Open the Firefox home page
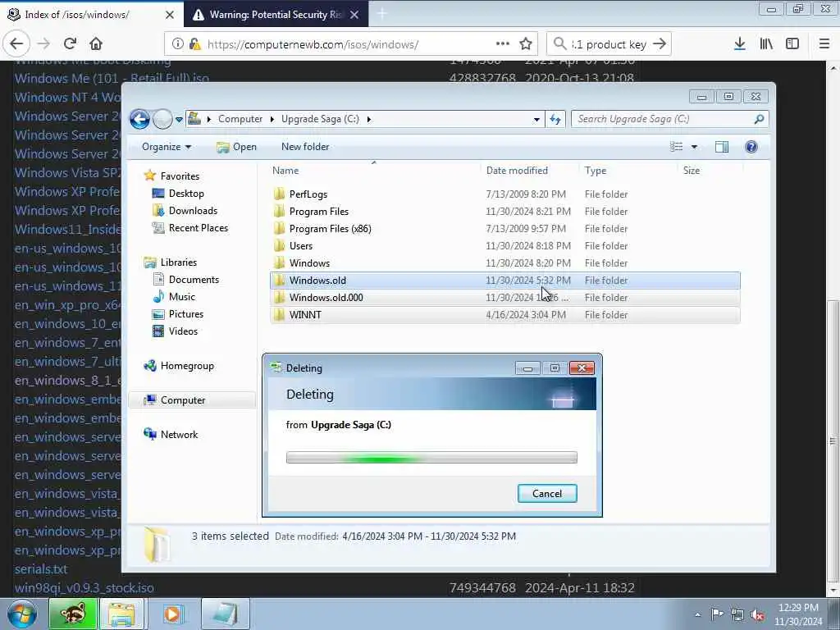This screenshot has height=630, width=840. coord(96,44)
